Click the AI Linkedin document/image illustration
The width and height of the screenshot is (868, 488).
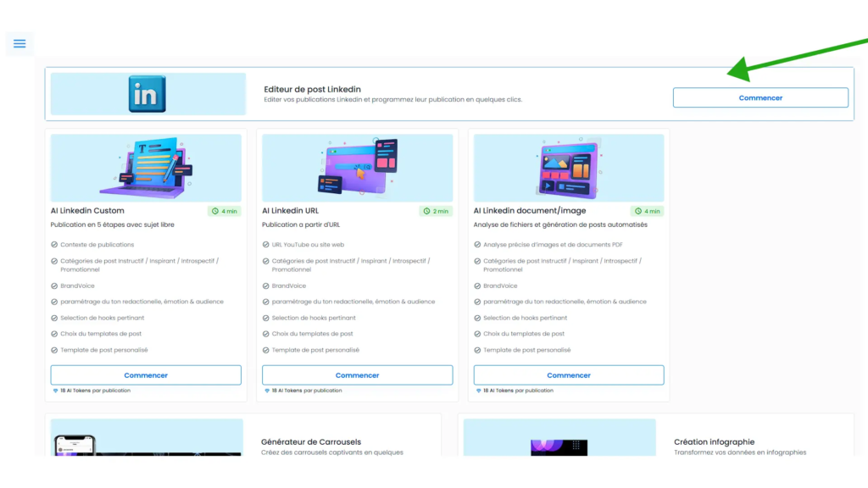pyautogui.click(x=569, y=168)
